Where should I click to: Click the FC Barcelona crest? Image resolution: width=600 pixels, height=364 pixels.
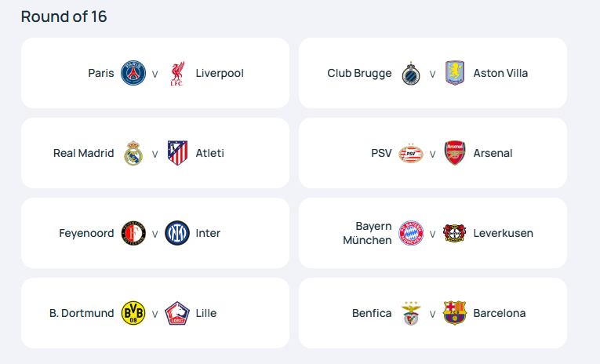455,313
